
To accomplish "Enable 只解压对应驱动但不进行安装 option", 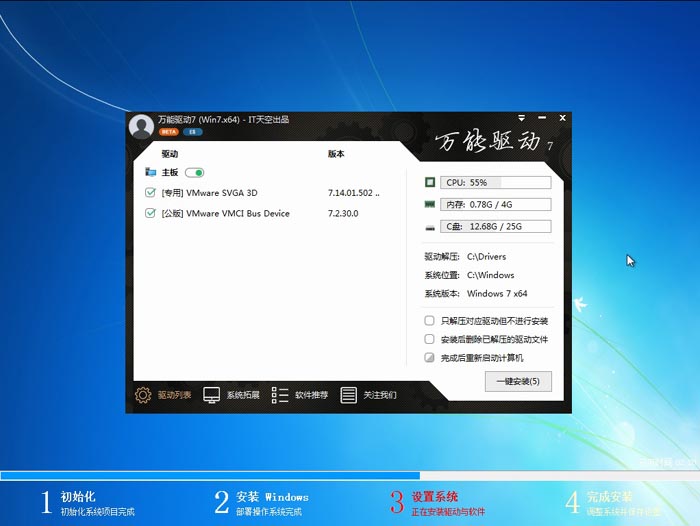I will point(430,321).
